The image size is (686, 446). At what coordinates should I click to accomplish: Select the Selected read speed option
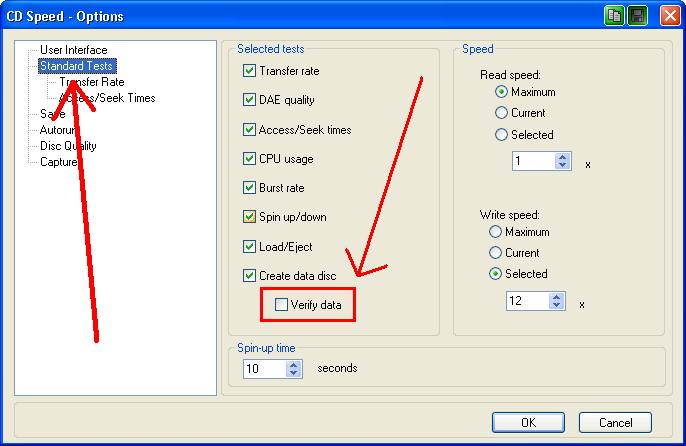click(501, 134)
